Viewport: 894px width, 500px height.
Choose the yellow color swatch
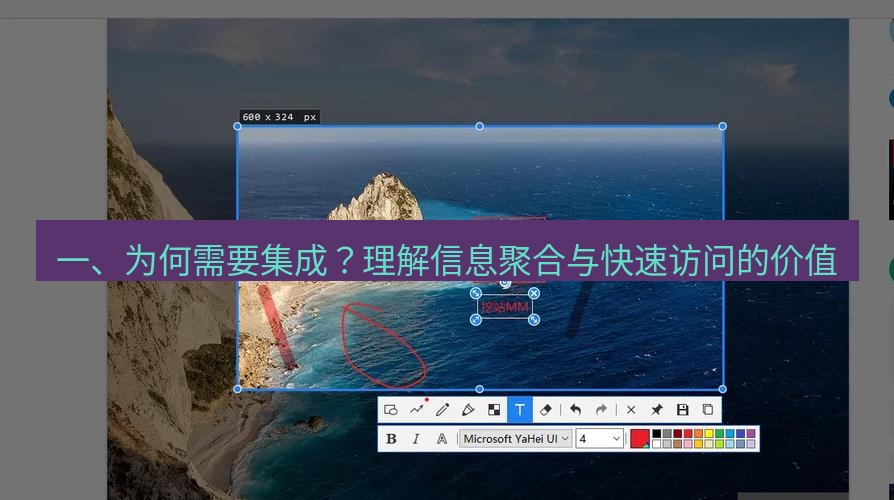coord(709,433)
